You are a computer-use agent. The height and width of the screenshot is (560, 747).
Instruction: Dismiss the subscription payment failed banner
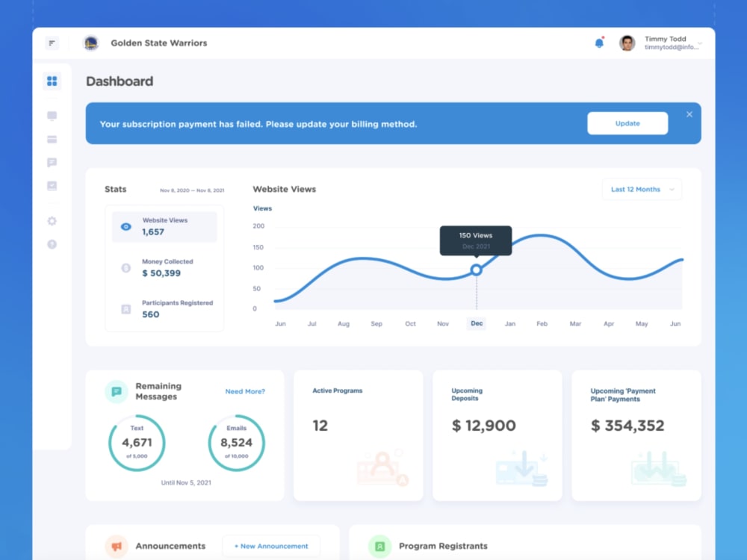tap(689, 114)
